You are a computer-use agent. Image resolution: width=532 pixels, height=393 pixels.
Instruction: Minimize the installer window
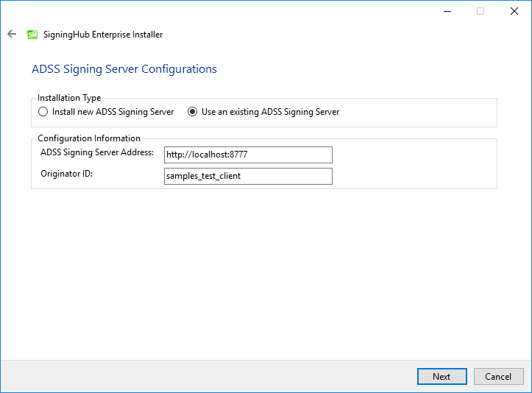coord(447,11)
